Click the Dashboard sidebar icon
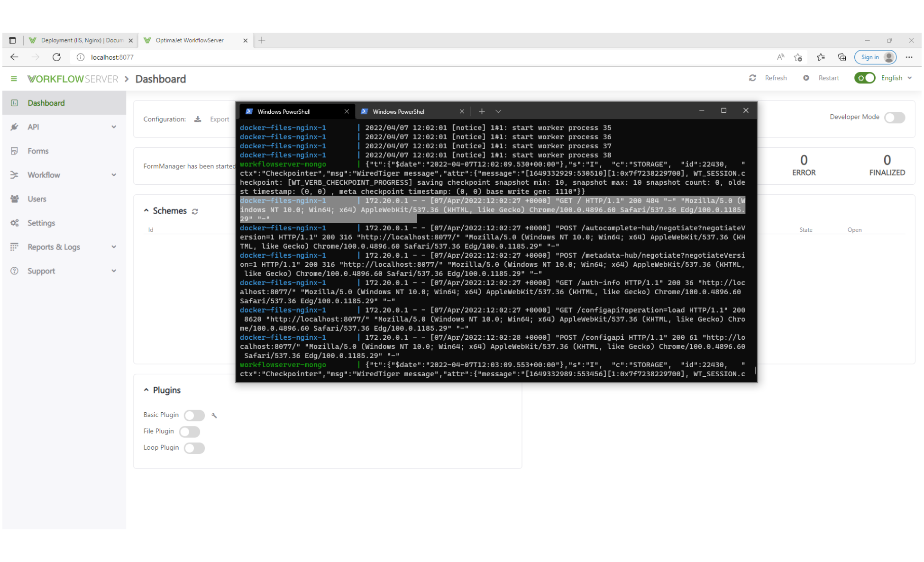This screenshot has height=562, width=924. click(15, 103)
